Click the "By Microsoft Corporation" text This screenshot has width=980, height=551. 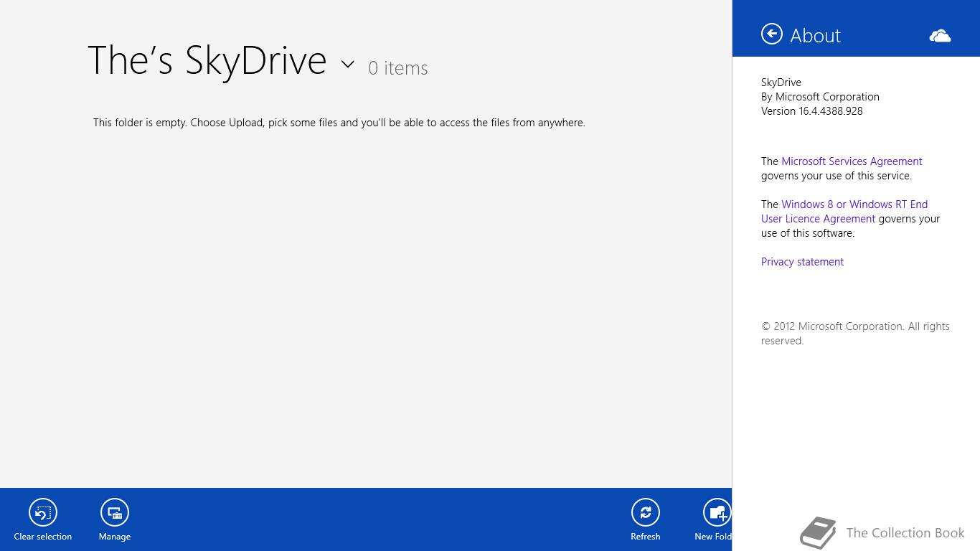pos(820,97)
